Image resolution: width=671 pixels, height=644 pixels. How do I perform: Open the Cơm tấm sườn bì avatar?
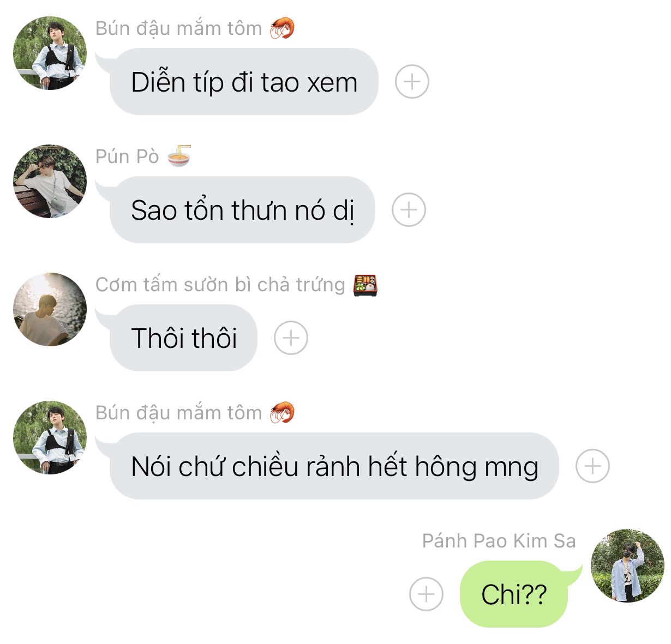tap(50, 309)
